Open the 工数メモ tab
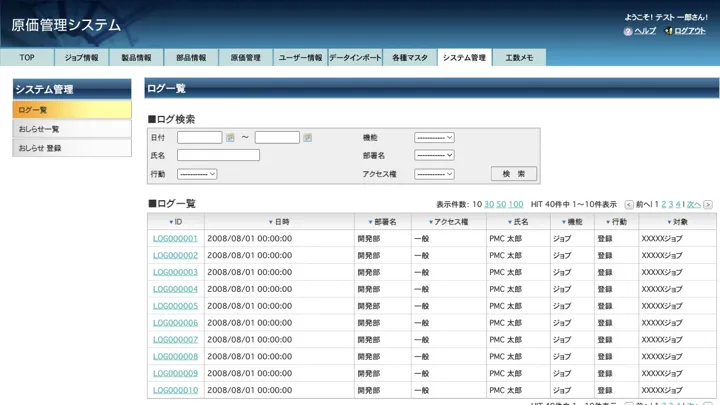The height and width of the screenshot is (405, 720). point(519,57)
